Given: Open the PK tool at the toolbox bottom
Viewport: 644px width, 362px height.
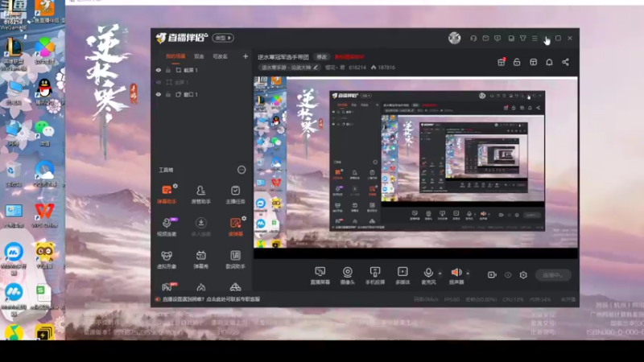Looking at the screenshot, I should pos(167,286).
